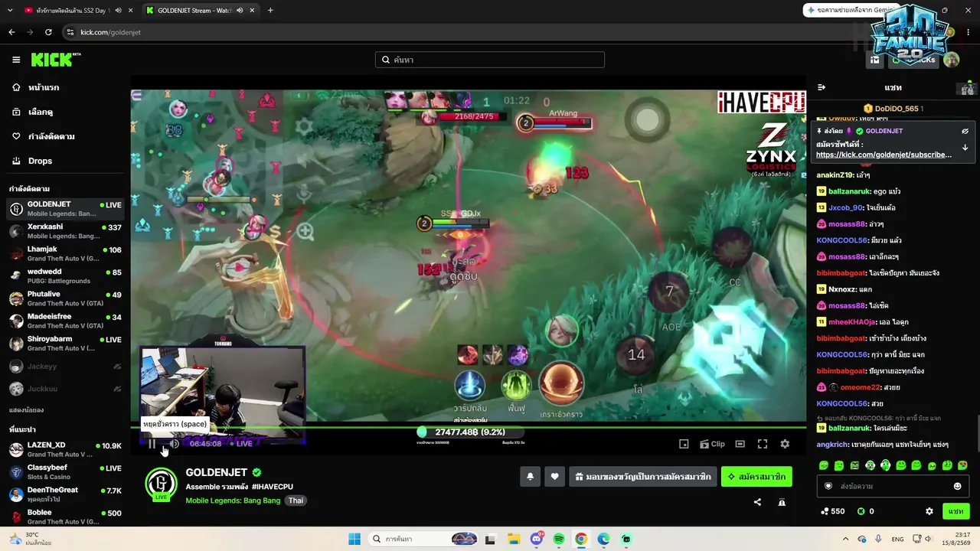Open the gift shop icon in header
The image size is (980, 551).
click(874, 60)
